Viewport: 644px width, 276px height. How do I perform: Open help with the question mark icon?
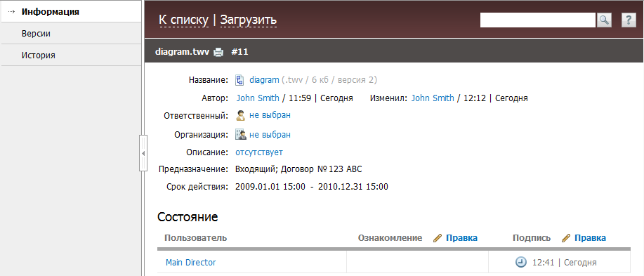click(629, 20)
